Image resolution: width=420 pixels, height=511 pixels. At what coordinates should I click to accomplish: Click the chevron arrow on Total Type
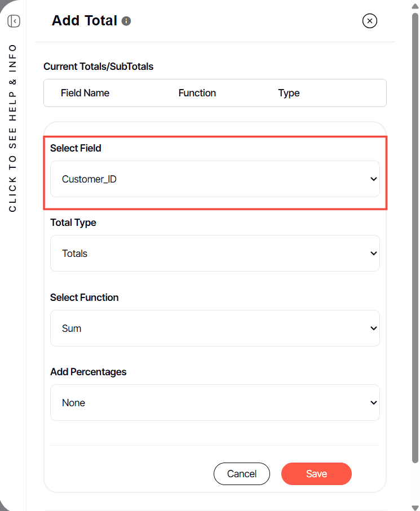coord(374,253)
